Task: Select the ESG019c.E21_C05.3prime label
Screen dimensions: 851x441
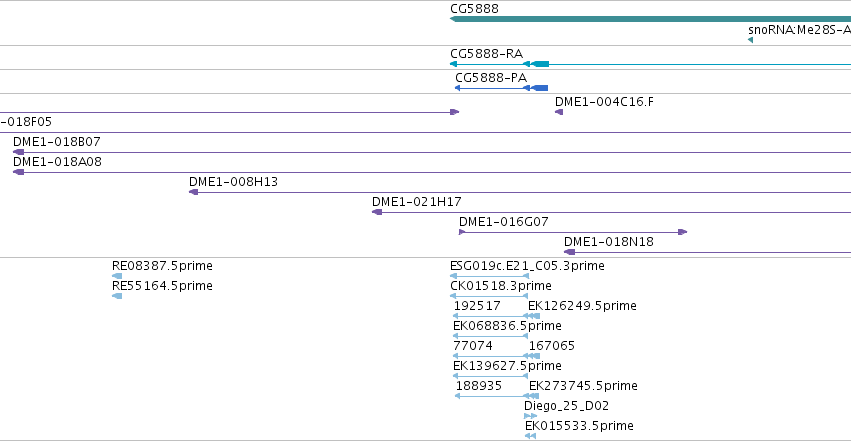Action: pos(528,266)
